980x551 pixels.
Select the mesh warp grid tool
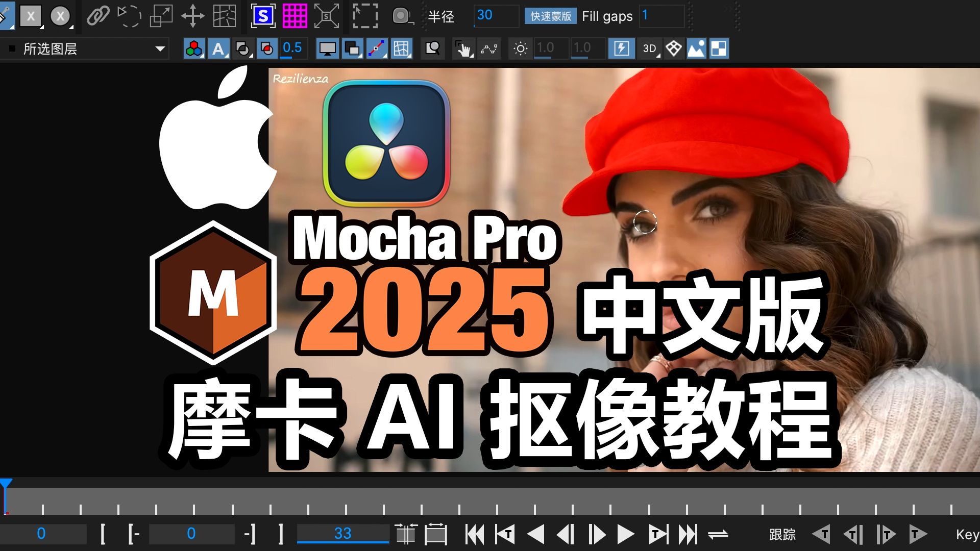(x=225, y=16)
